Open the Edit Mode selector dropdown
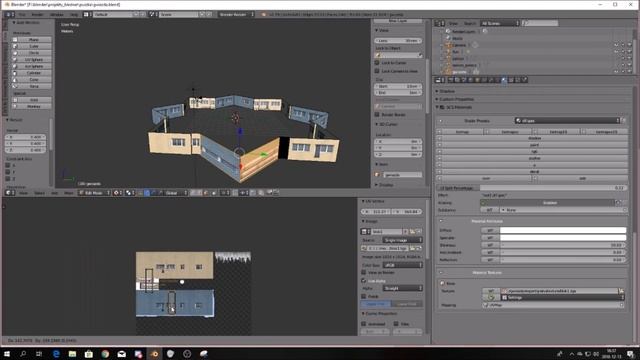 [x=94, y=193]
